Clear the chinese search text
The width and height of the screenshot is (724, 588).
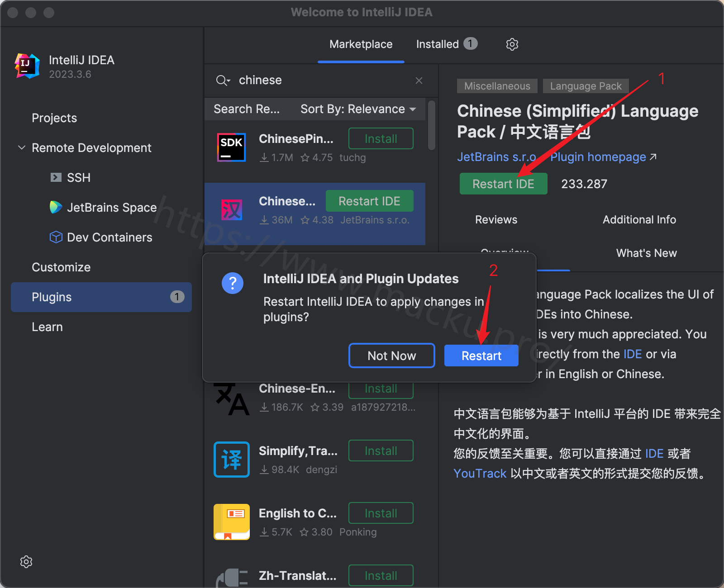click(x=419, y=81)
